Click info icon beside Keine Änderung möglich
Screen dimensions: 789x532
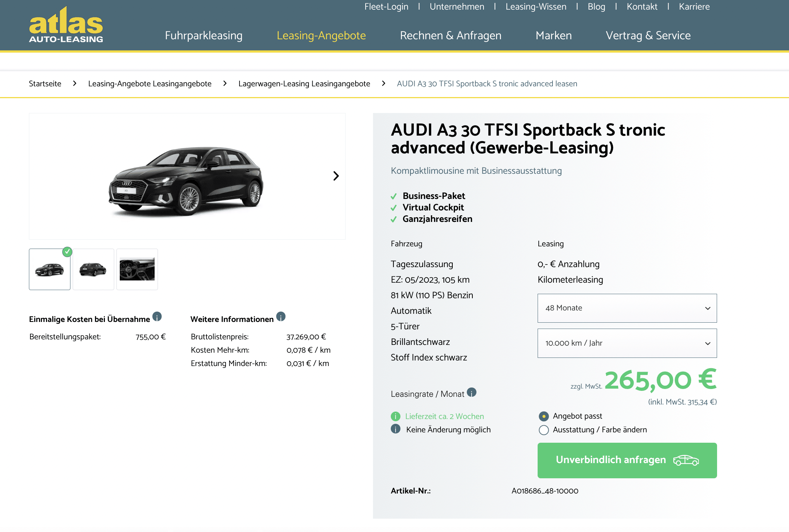point(396,429)
